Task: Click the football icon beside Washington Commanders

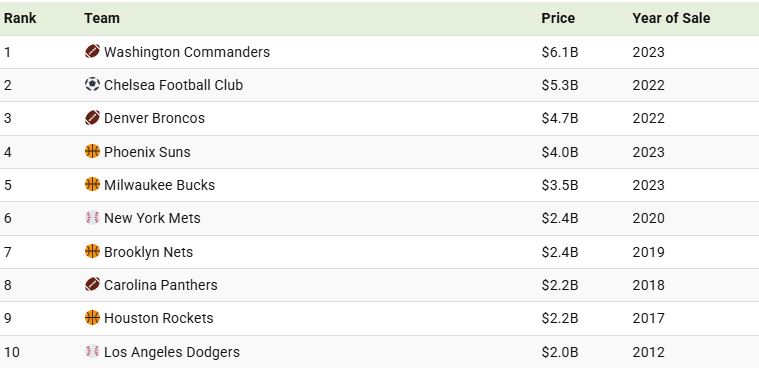Action: (x=92, y=51)
